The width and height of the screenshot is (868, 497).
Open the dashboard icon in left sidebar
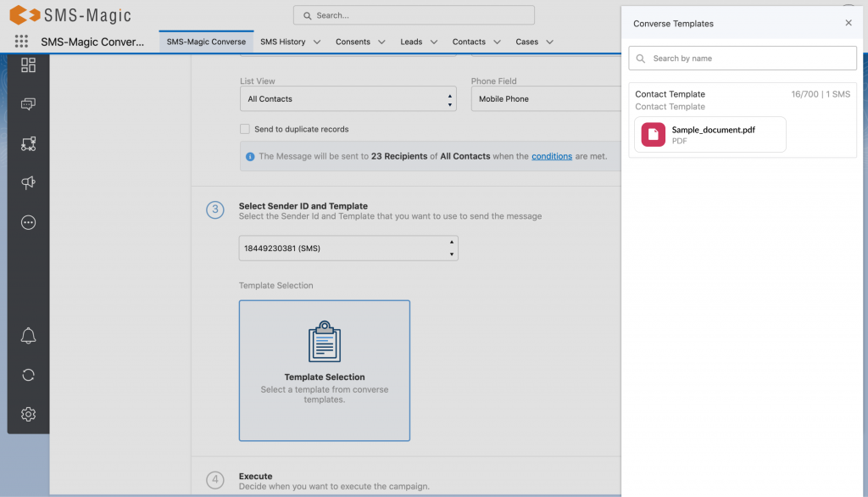tap(28, 65)
